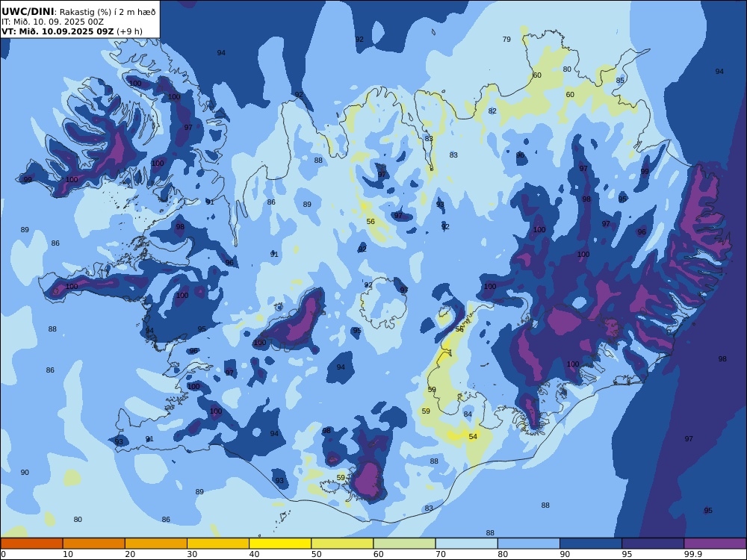Select the map humidity value '82'
The height and width of the screenshot is (560, 747).
point(492,111)
